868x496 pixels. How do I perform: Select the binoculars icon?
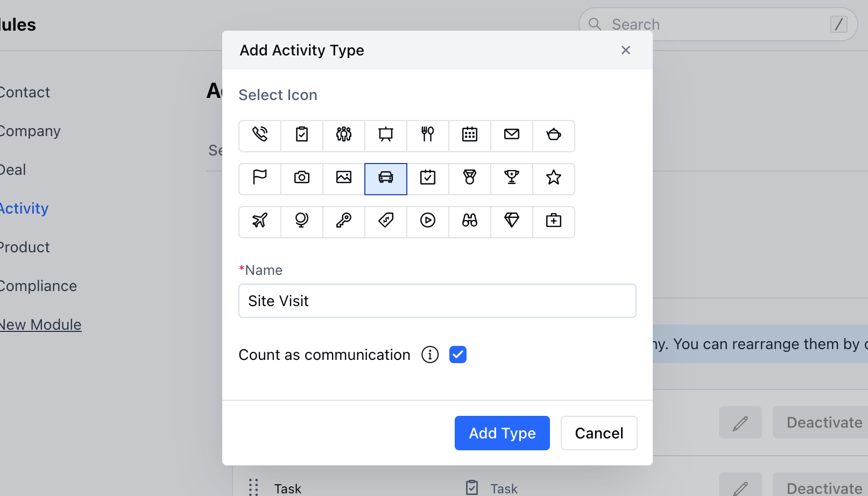coord(470,221)
